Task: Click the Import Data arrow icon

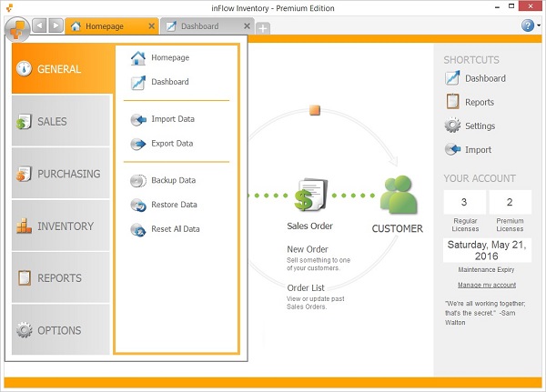Action: pyautogui.click(x=138, y=119)
